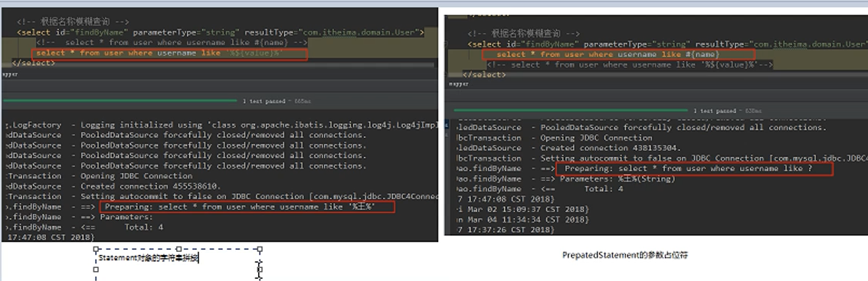Click the Preparing statement ending with like ?

point(695,168)
